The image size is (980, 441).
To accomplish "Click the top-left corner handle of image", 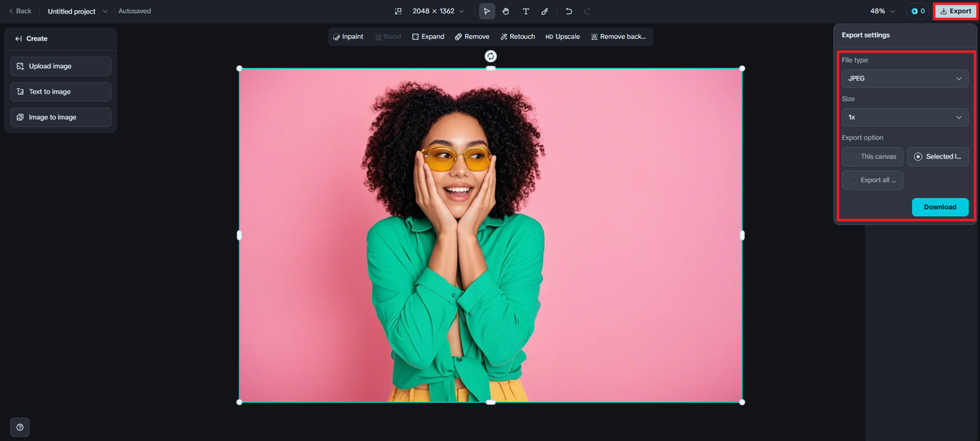I will coord(240,68).
